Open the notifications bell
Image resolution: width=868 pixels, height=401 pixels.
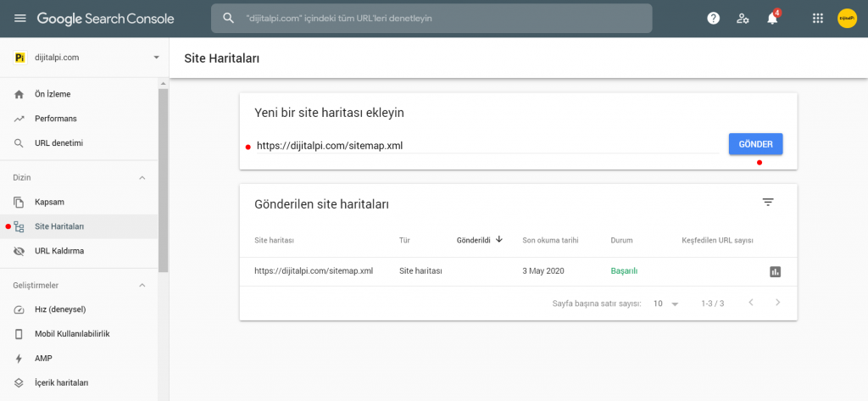click(772, 19)
